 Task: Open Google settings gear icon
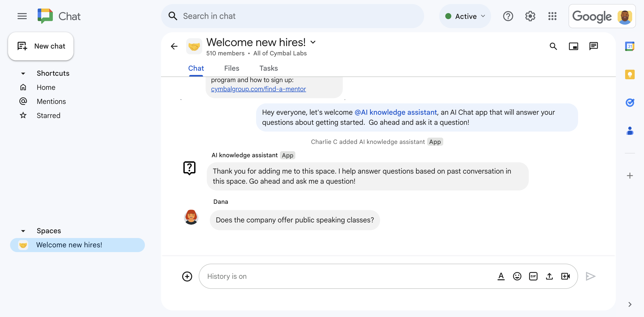click(x=530, y=16)
